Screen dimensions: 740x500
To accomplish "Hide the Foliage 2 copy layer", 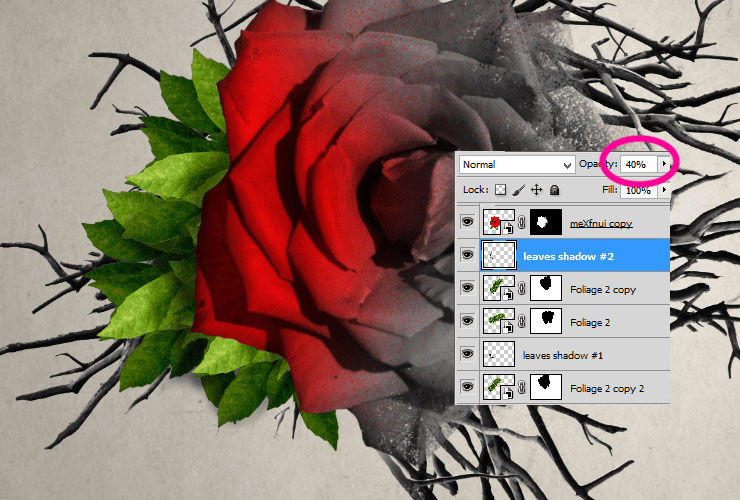I will [x=468, y=288].
